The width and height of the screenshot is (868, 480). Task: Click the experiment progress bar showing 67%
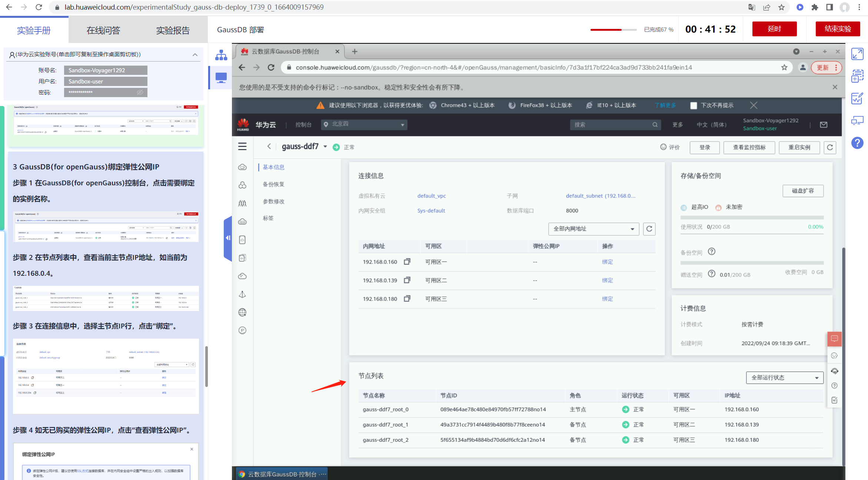(613, 30)
